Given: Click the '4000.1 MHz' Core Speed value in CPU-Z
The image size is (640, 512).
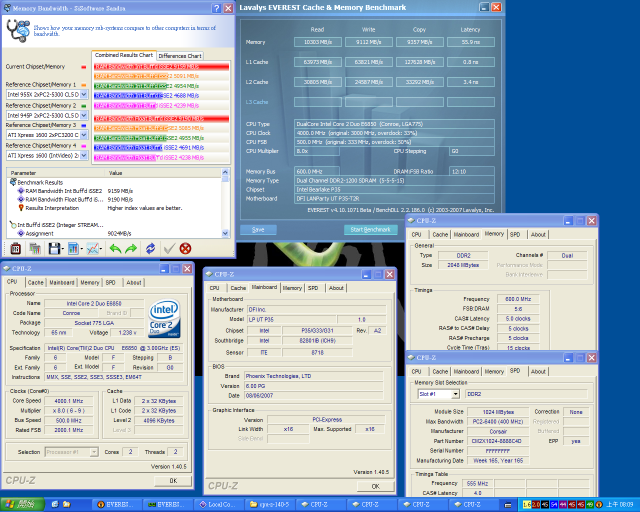Looking at the screenshot, I should point(69,401).
